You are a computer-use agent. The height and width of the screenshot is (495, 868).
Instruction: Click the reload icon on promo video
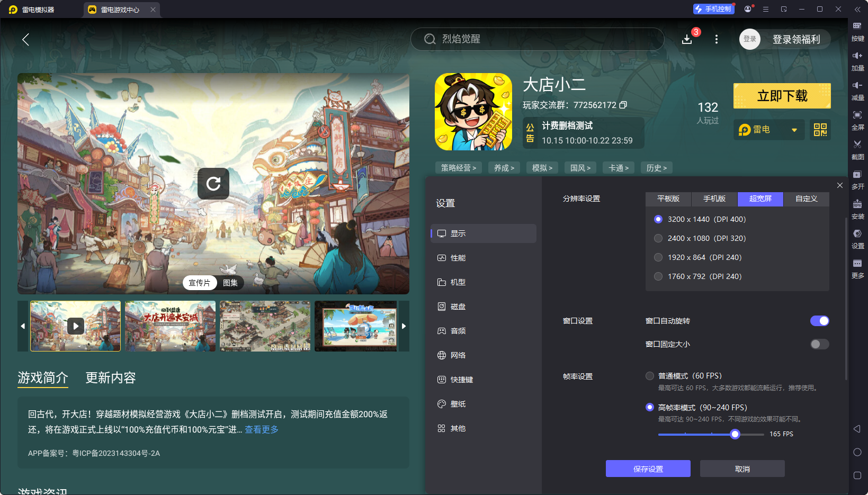213,184
